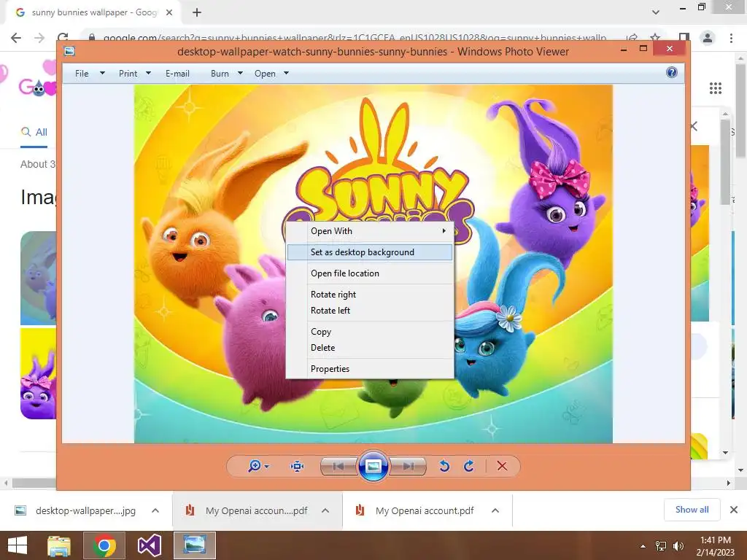Image resolution: width=747 pixels, height=560 pixels.
Task: Expand options for My Openai account.pdf
Action: [x=495, y=510]
